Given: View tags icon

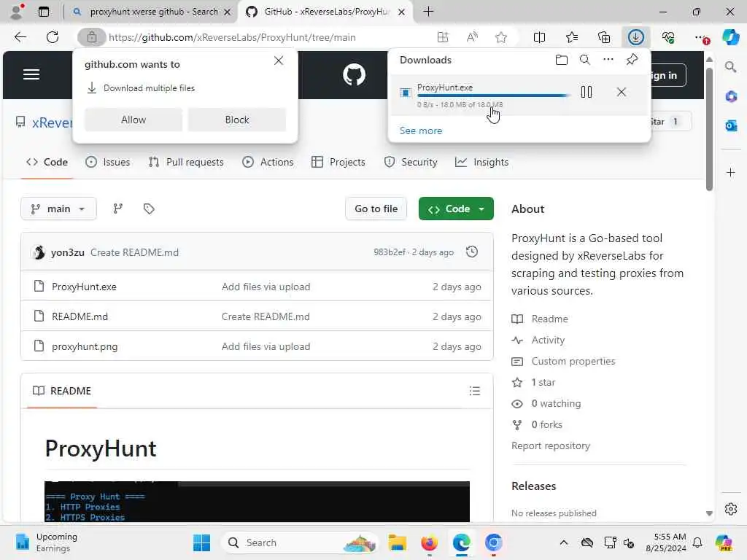Looking at the screenshot, I should [x=149, y=209].
